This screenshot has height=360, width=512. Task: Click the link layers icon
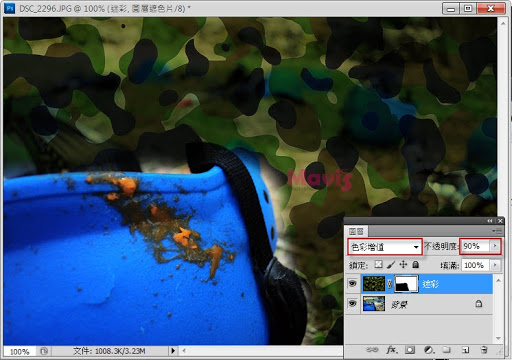pyautogui.click(x=372, y=350)
